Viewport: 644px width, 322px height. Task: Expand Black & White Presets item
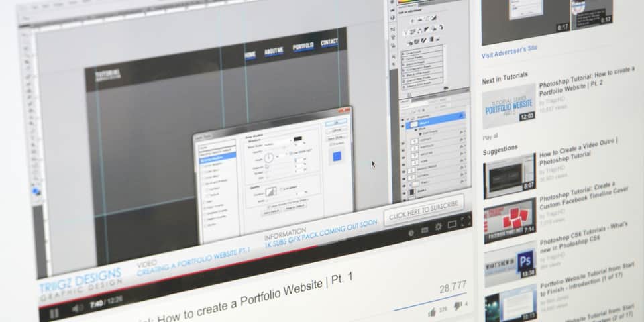coord(421,72)
